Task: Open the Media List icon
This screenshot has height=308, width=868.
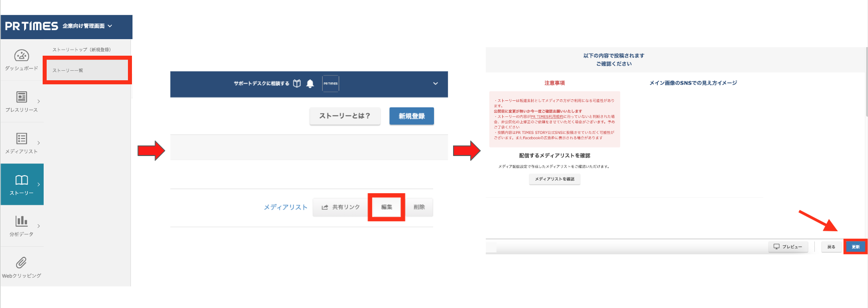Action: 22,138
